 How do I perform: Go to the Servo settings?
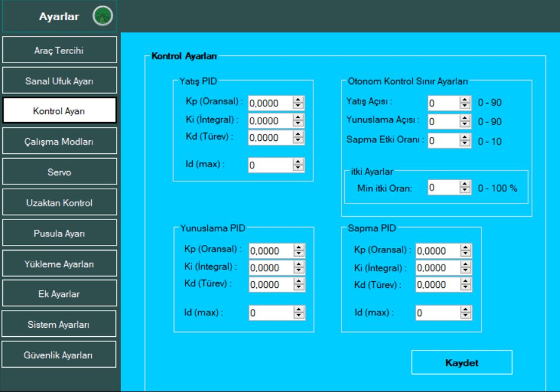pyautogui.click(x=59, y=172)
